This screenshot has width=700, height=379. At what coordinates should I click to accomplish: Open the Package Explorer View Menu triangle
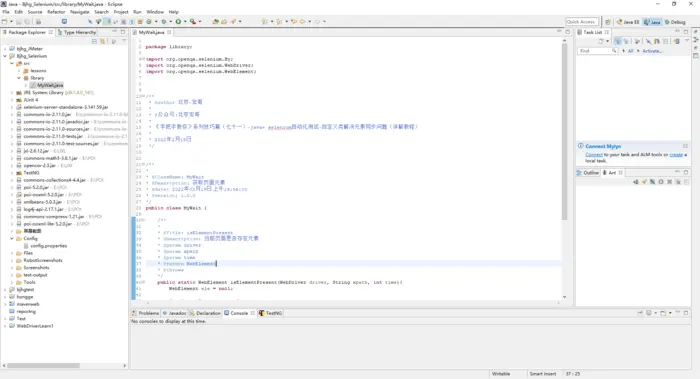click(x=124, y=41)
